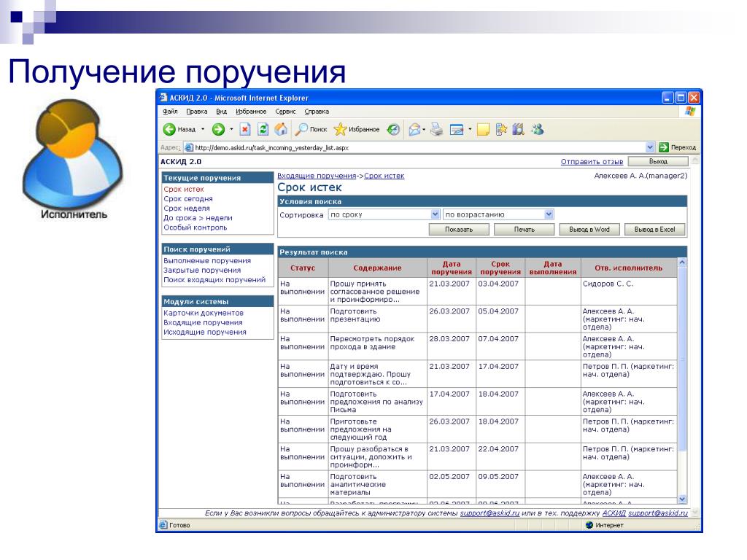This screenshot has height=560, width=747.
Task: Click the Вывод в Excel button
Action: pyautogui.click(x=654, y=230)
